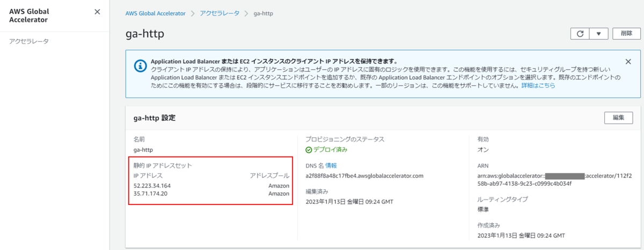Click the green デプロイ済み status check icon
Screen dimensions: 644x250
(x=309, y=150)
